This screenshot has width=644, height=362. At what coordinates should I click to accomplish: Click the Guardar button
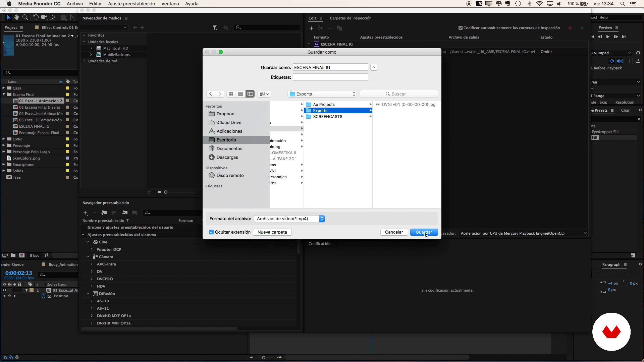(424, 232)
